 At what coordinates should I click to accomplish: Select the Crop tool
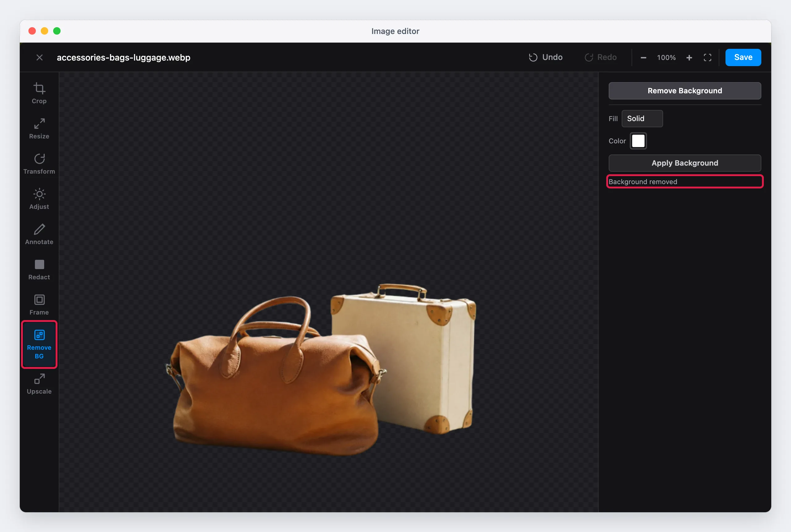[x=39, y=93]
